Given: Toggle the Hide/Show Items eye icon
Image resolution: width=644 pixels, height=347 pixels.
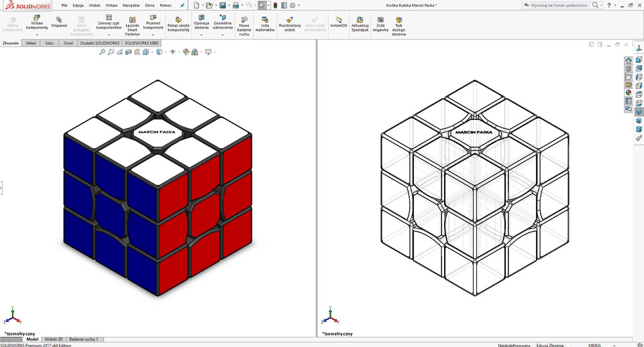Looking at the screenshot, I should pyautogui.click(x=172, y=52).
